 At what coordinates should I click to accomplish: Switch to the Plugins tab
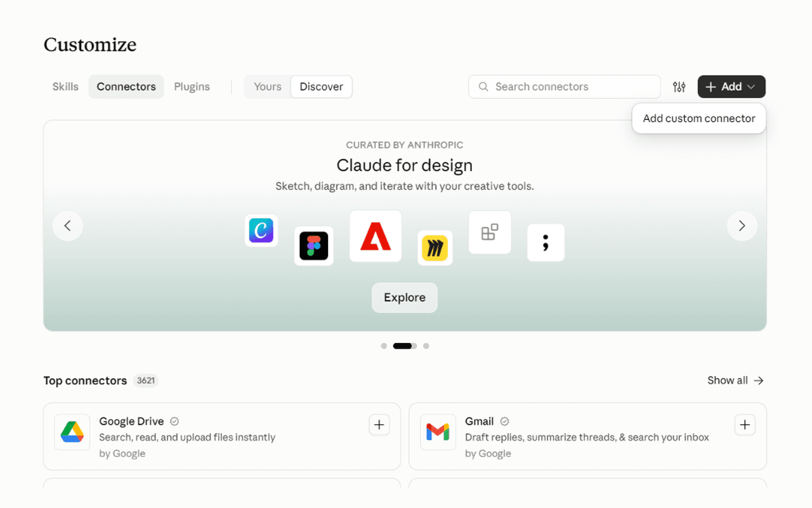192,87
